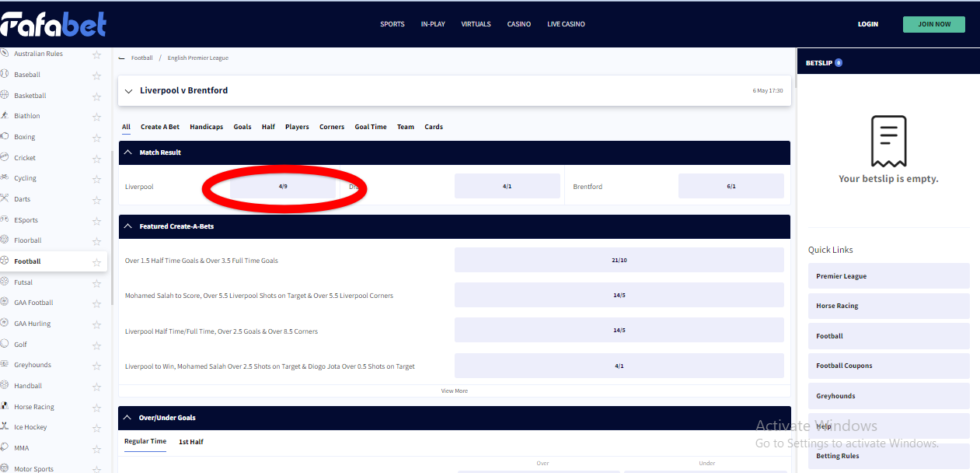
Task: Go back using the breadcrumb arrow
Action: click(121, 58)
